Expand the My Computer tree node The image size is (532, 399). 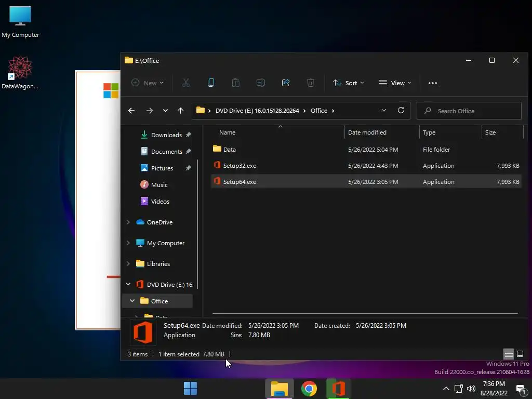pyautogui.click(x=128, y=243)
